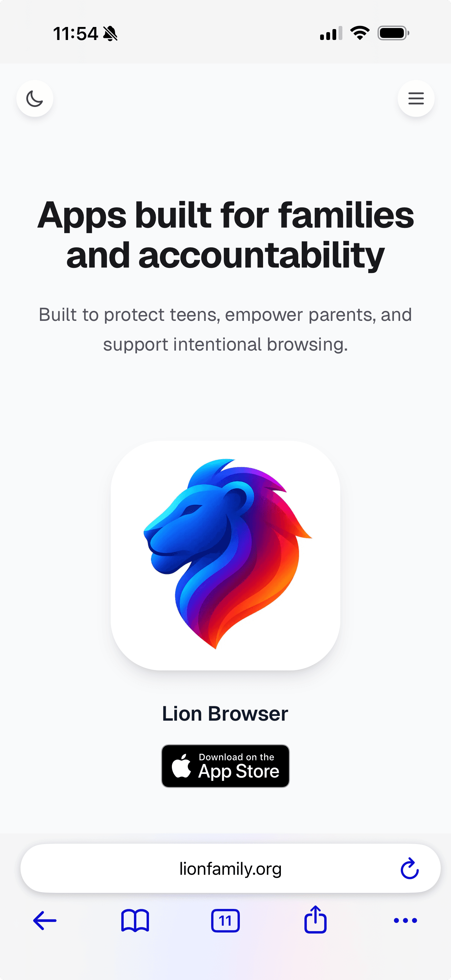Click the Apps built for families heading
The height and width of the screenshot is (980, 451).
click(x=225, y=235)
